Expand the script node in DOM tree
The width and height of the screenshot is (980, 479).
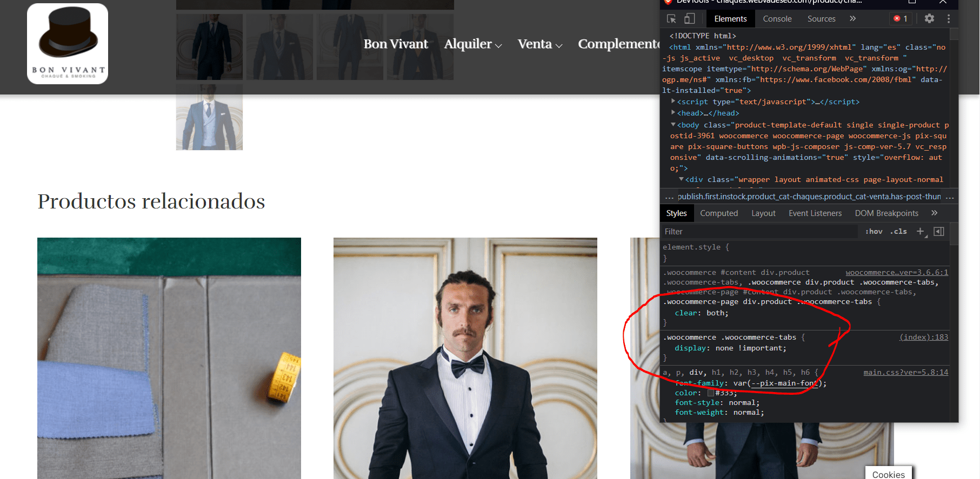[x=673, y=101]
